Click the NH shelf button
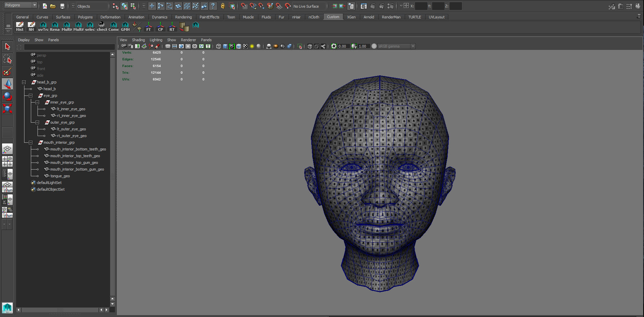The width and height of the screenshot is (644, 317). pos(31,26)
